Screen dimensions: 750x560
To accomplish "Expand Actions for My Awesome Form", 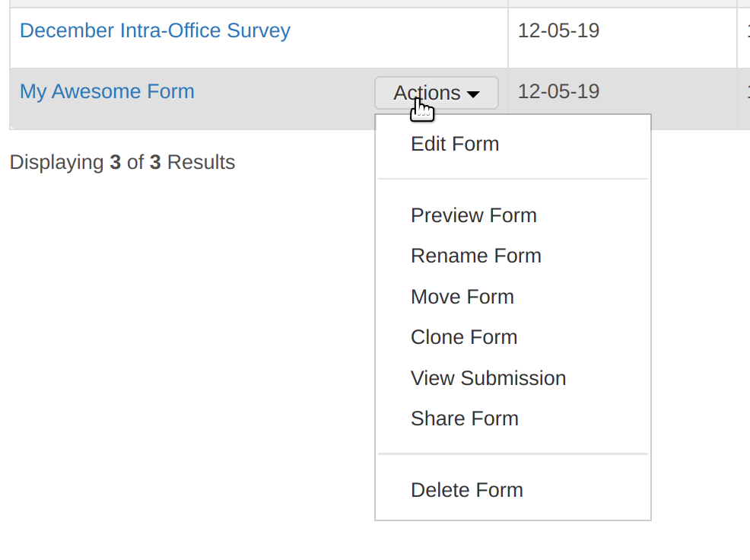I will [436, 92].
